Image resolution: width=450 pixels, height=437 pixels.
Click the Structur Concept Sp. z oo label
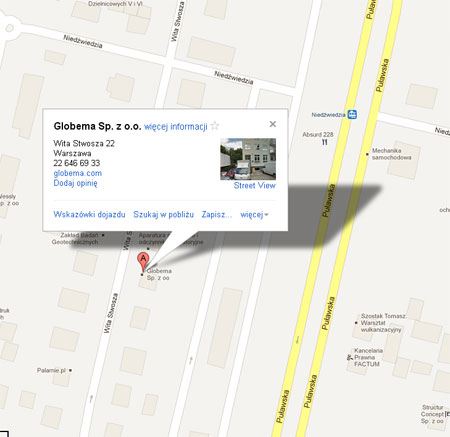(433, 414)
